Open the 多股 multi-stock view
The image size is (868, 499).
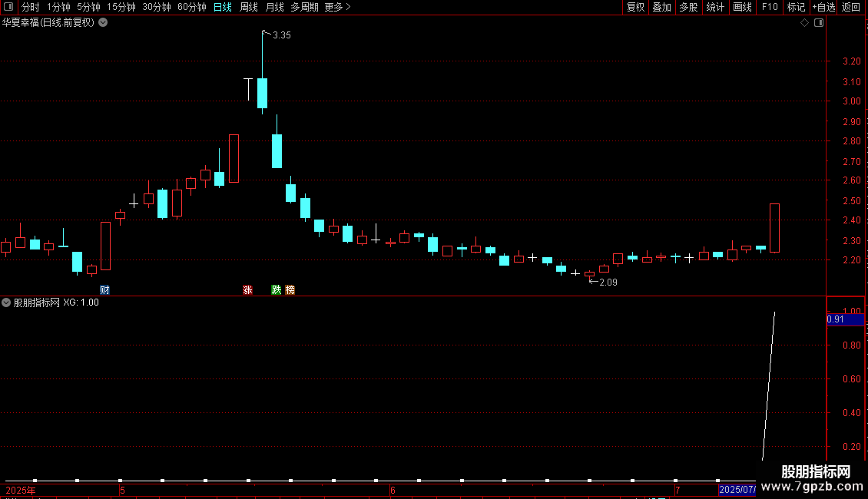[688, 7]
